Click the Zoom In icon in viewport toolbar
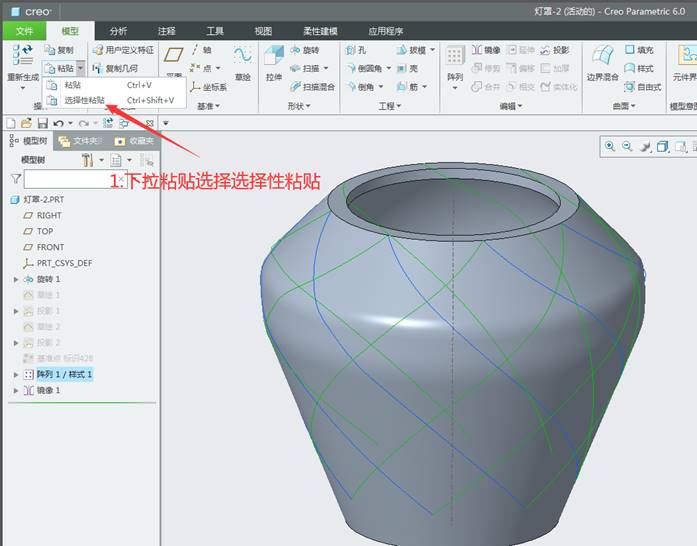 [x=610, y=146]
